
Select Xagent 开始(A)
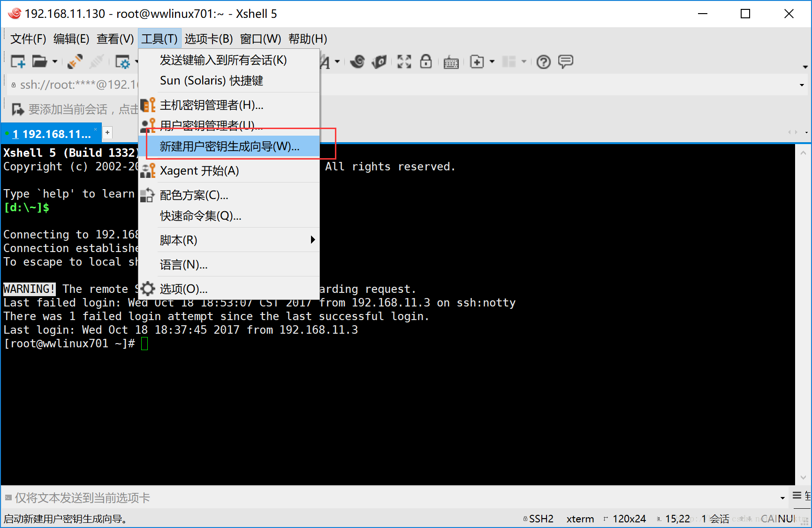[229, 171]
